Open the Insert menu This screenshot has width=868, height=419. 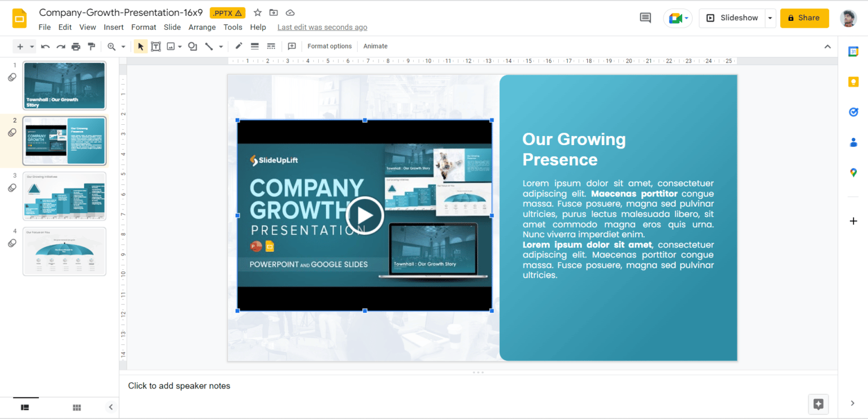click(x=114, y=27)
